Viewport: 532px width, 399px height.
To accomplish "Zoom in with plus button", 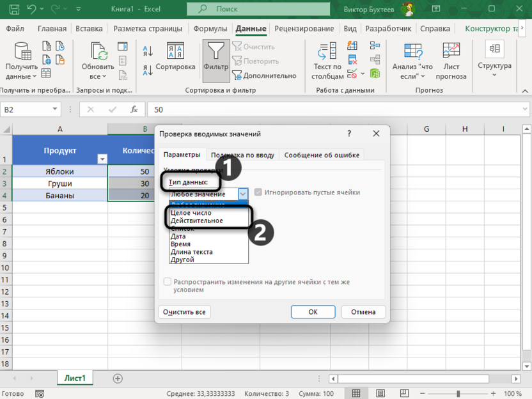I will coord(494,394).
